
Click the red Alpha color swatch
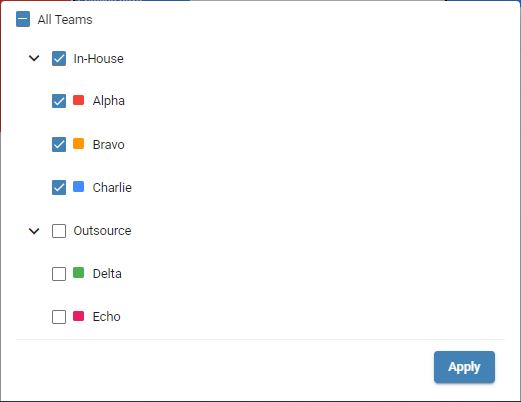pyautogui.click(x=79, y=100)
